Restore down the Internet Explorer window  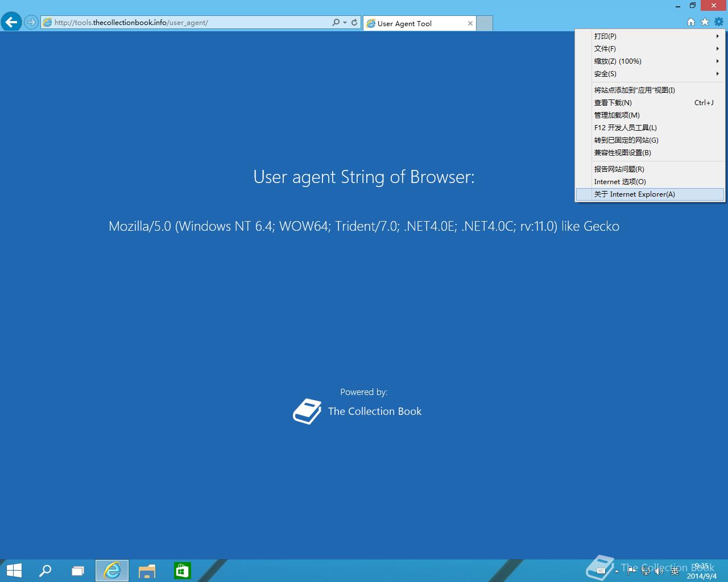click(693, 6)
